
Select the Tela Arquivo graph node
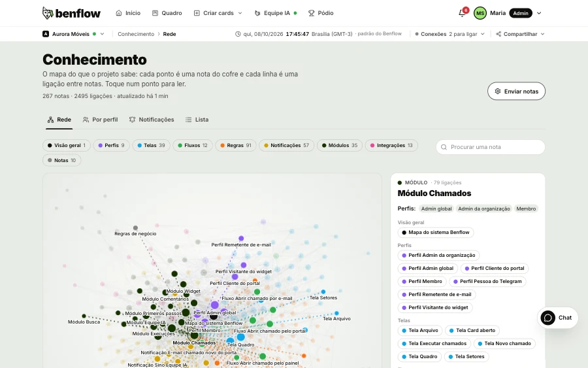(336, 313)
